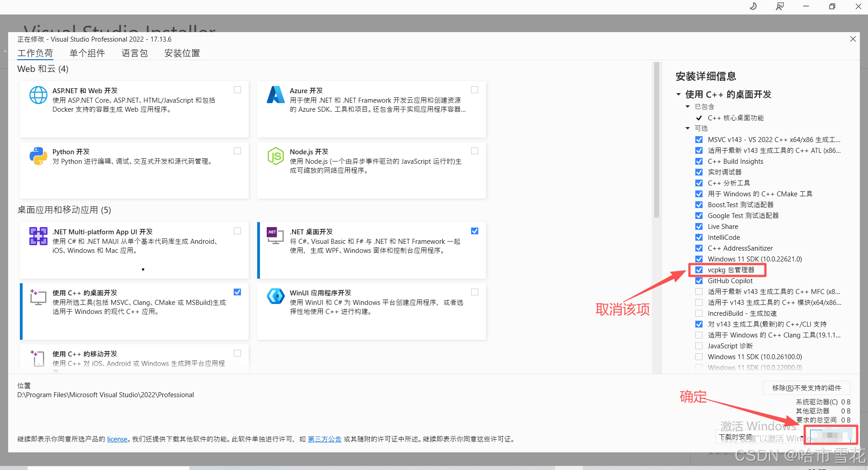868x470 pixels.
Task: Click the C++ desktop development icon
Action: [x=38, y=297]
